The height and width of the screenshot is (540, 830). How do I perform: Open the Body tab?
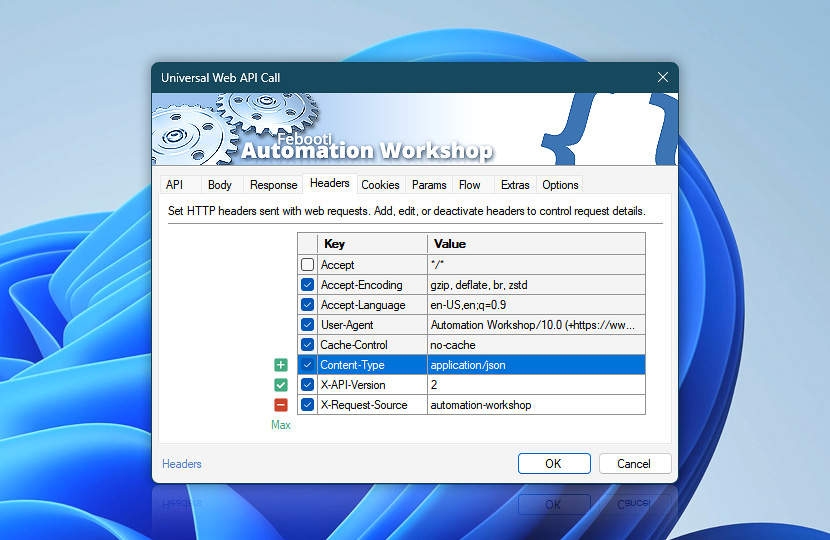[x=220, y=185]
